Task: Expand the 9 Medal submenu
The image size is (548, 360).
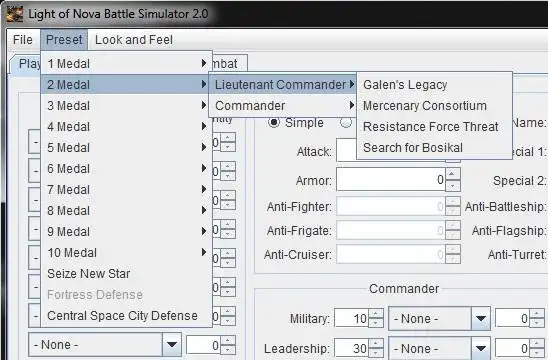Action: [x=127, y=231]
